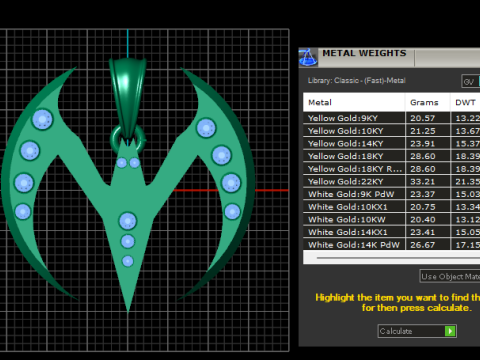Click the green arrow on Calculate
Image resolution: width=480 pixels, height=360 pixels.
click(450, 331)
